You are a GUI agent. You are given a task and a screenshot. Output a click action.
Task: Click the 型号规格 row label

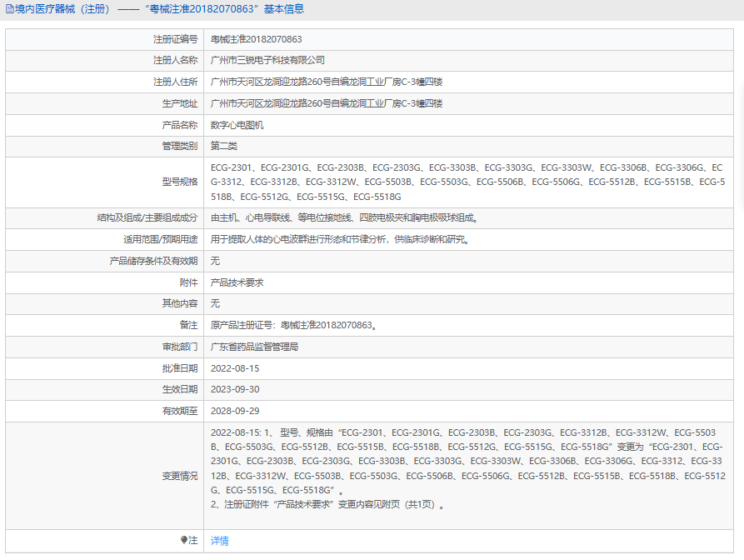click(179, 182)
